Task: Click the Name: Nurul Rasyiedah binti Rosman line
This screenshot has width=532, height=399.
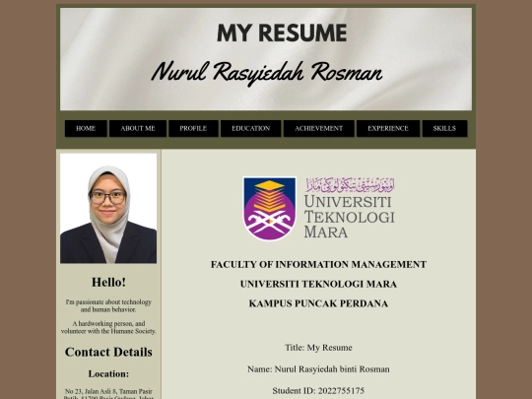Action: click(x=318, y=369)
